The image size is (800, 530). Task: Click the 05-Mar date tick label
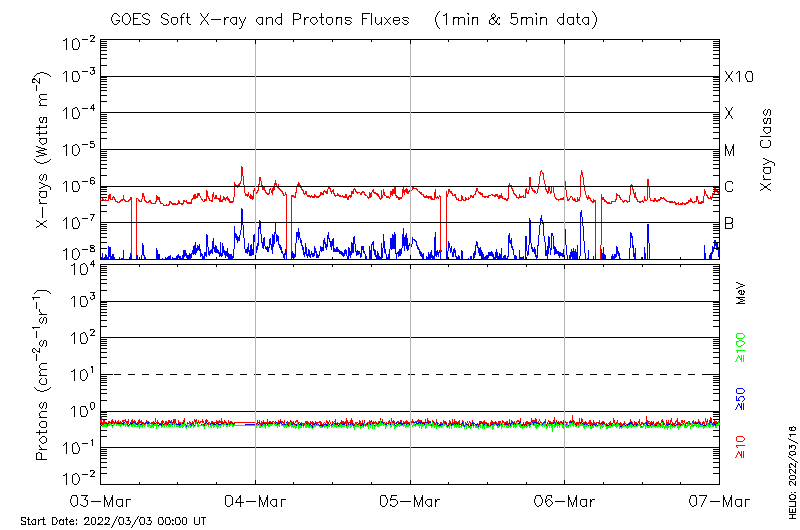(411, 500)
